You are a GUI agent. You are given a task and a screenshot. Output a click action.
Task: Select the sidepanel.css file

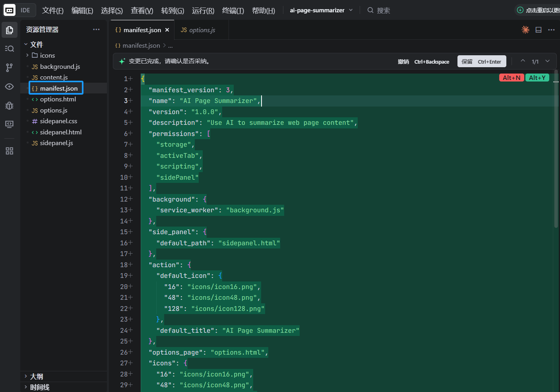[x=57, y=121]
